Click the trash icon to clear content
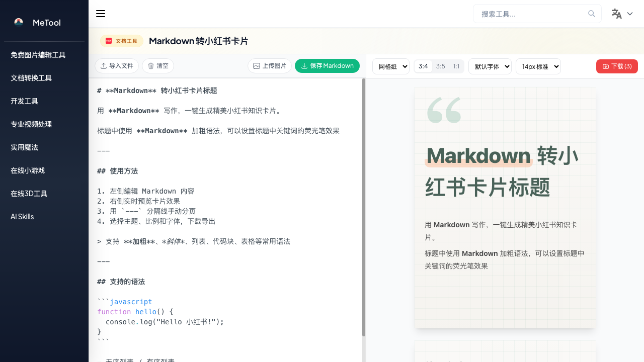The height and width of the screenshot is (362, 644). (150, 65)
